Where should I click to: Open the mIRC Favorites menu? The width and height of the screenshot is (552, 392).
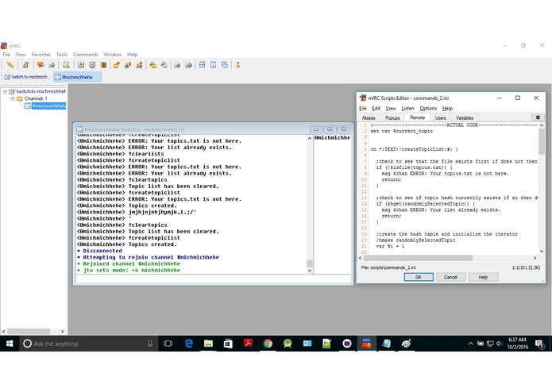point(41,55)
